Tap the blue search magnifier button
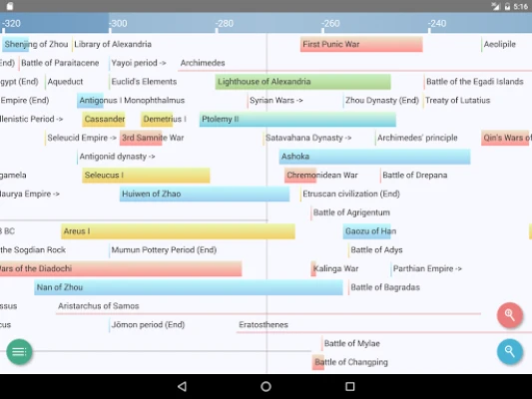The width and height of the screenshot is (532, 399). (x=510, y=351)
